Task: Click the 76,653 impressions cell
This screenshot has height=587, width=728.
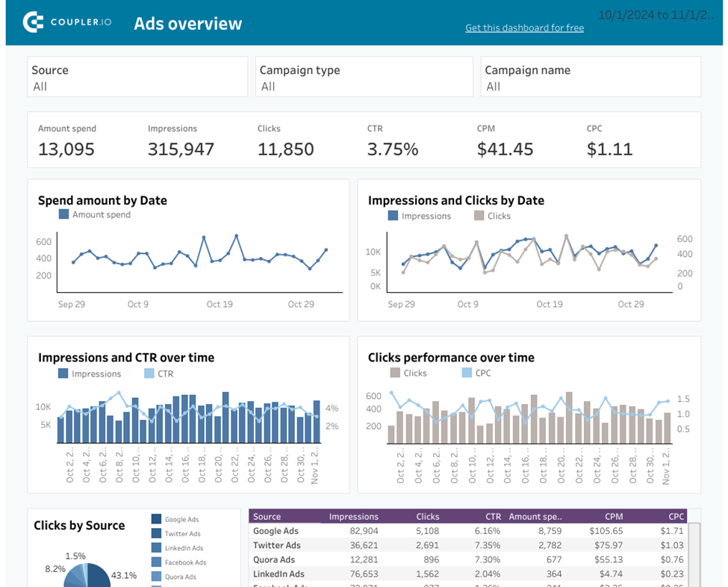Action: [x=364, y=574]
